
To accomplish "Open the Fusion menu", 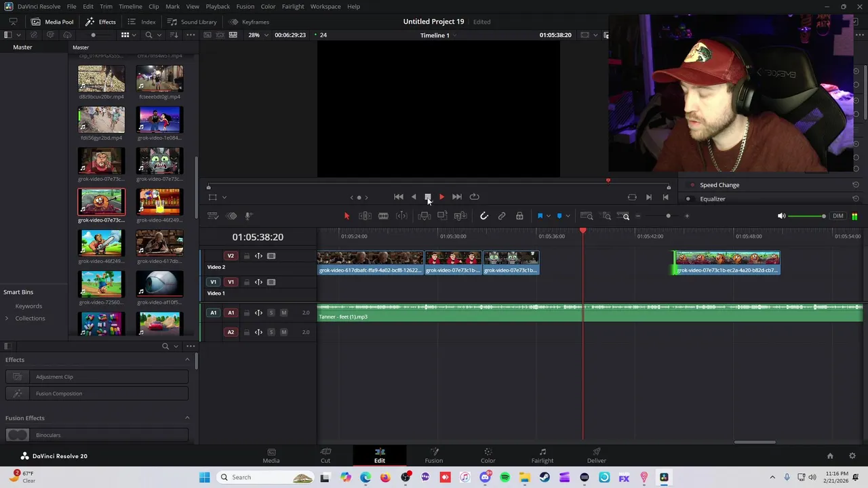I will coord(245,7).
